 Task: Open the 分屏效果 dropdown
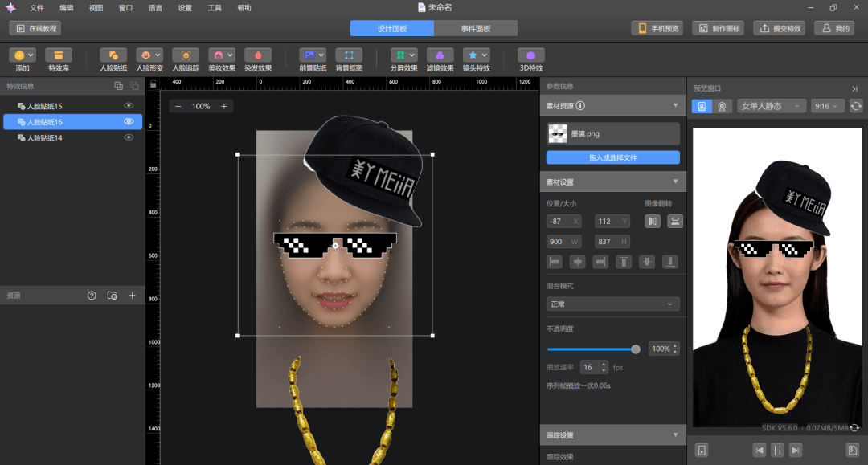coord(411,55)
